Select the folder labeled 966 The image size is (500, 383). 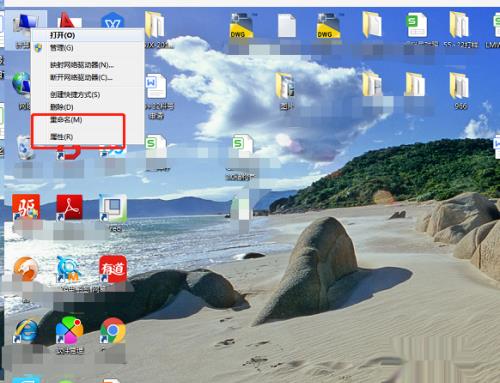(459, 86)
